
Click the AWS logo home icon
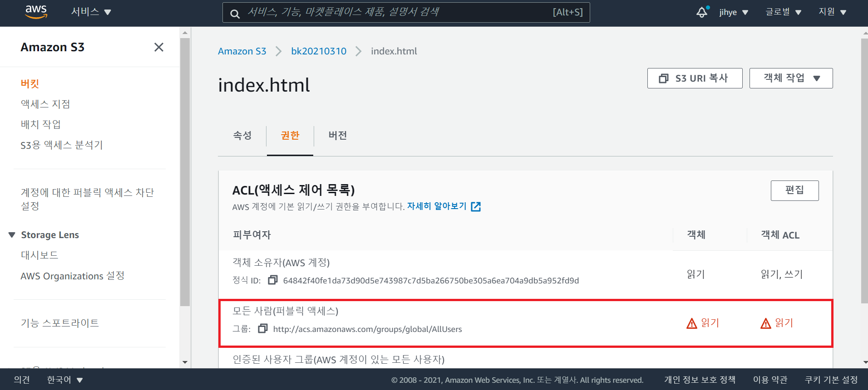pos(36,12)
